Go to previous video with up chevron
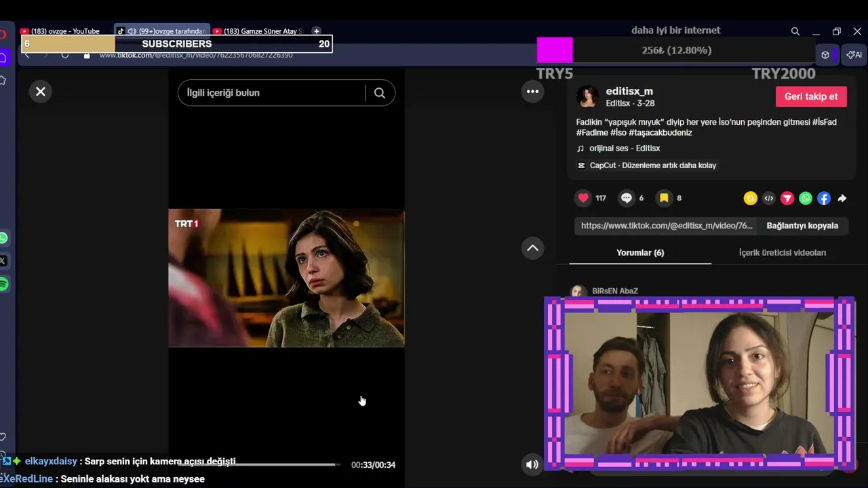The width and height of the screenshot is (868, 488). (533, 248)
